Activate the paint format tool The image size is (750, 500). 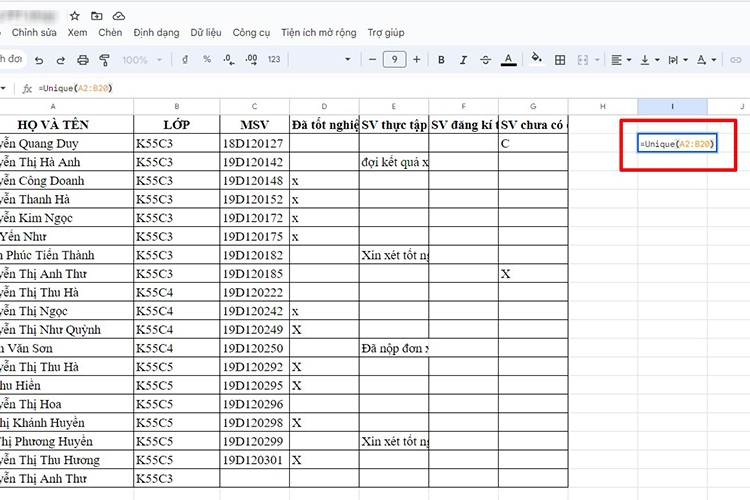[104, 60]
